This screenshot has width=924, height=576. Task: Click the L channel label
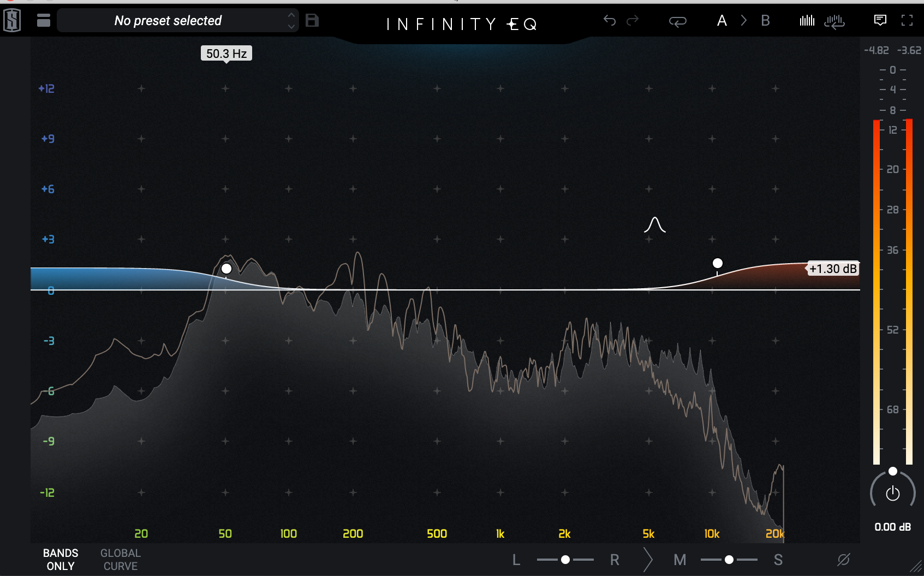click(x=516, y=560)
